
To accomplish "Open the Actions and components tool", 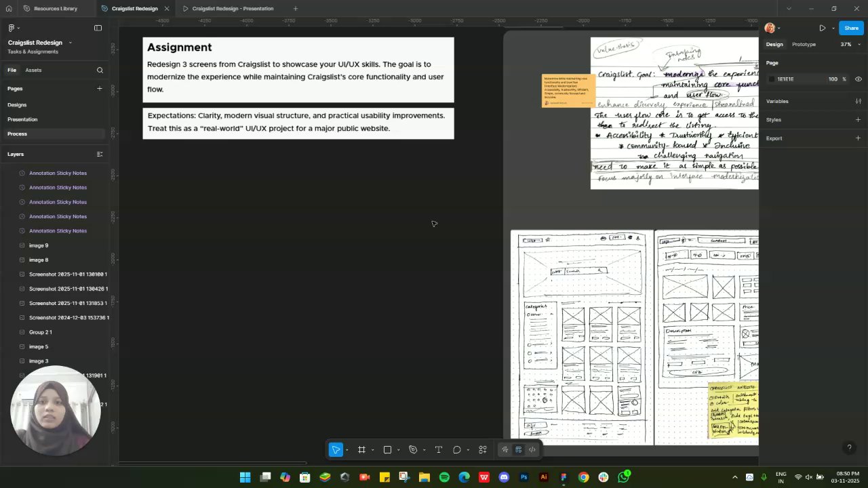I will (x=483, y=449).
